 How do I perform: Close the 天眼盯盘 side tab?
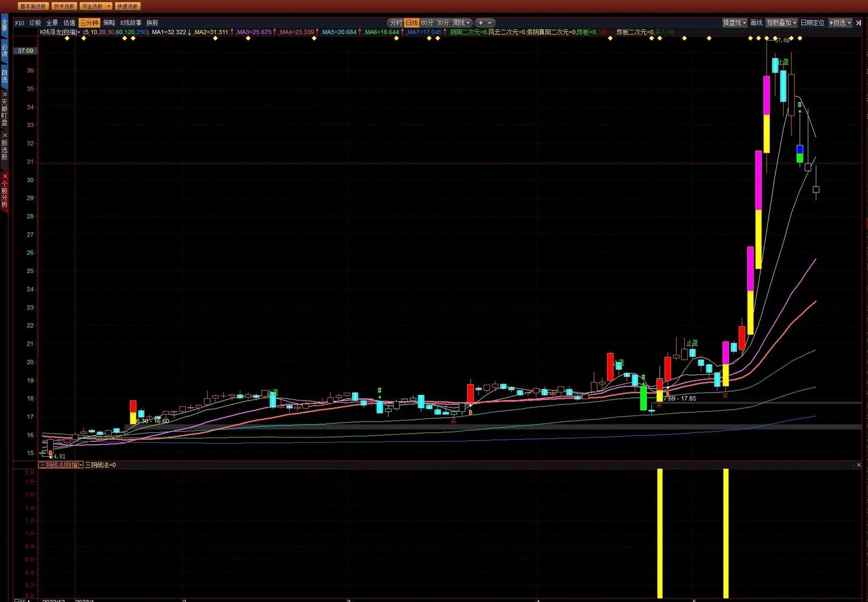[x=5, y=94]
